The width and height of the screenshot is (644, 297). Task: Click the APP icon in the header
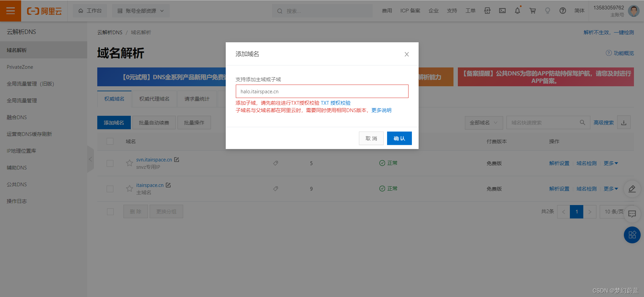pyautogui.click(x=487, y=11)
